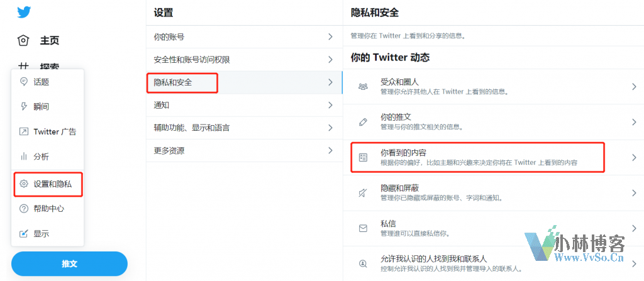Click the 隐私和安全 page heading
Viewport: 644px width, 281px height.
375,13
